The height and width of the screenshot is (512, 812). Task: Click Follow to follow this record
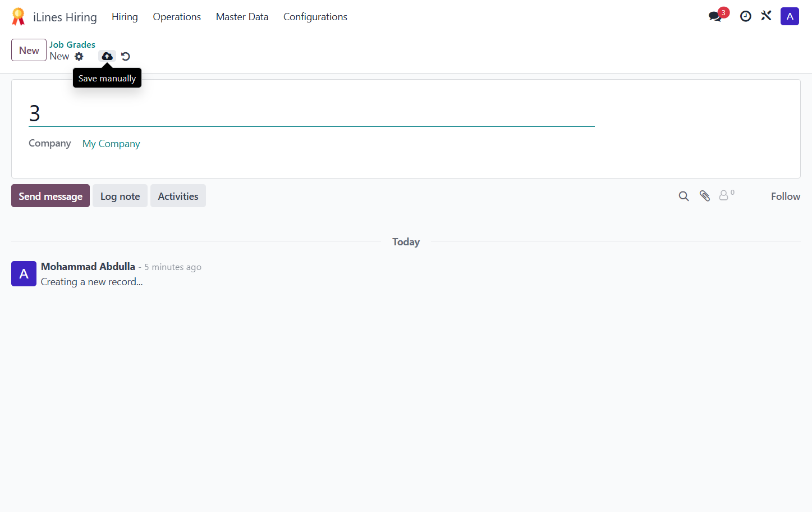pyautogui.click(x=786, y=196)
